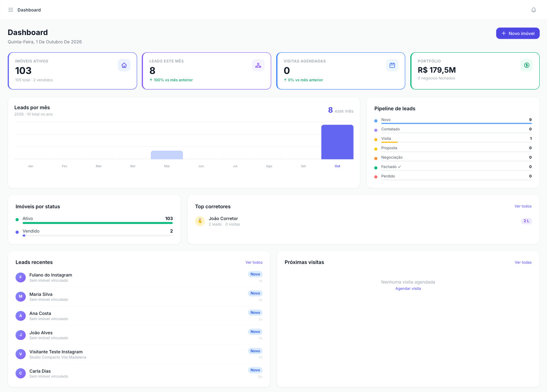Screen dimensions: 547x392
Task: Open Carla Dias lead
Action: [139, 373]
